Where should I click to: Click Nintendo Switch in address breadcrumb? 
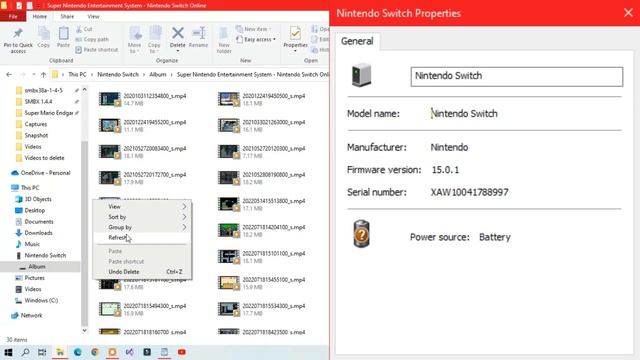[x=118, y=75]
